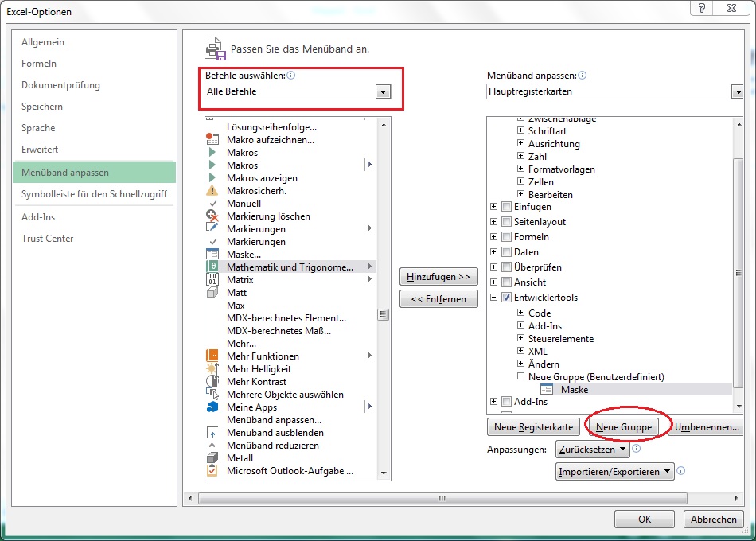
Task: Expand the Steuerelemente group
Action: 520,339
